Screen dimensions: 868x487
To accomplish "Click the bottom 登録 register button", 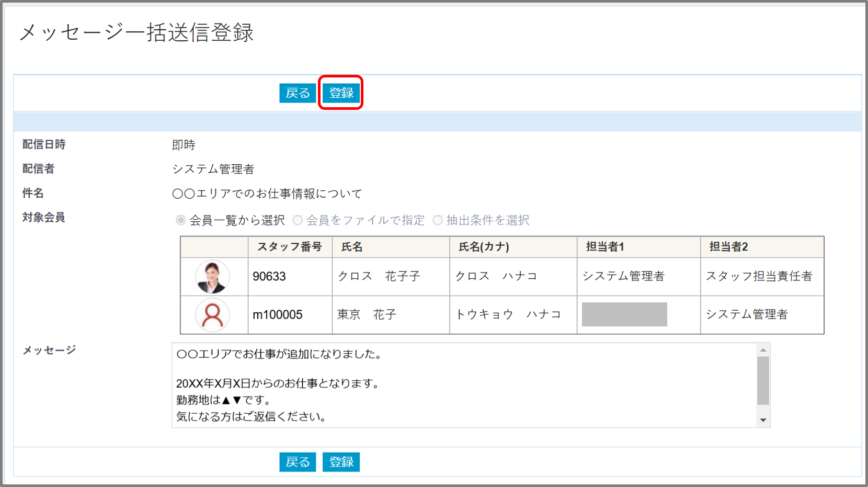I will tap(341, 462).
